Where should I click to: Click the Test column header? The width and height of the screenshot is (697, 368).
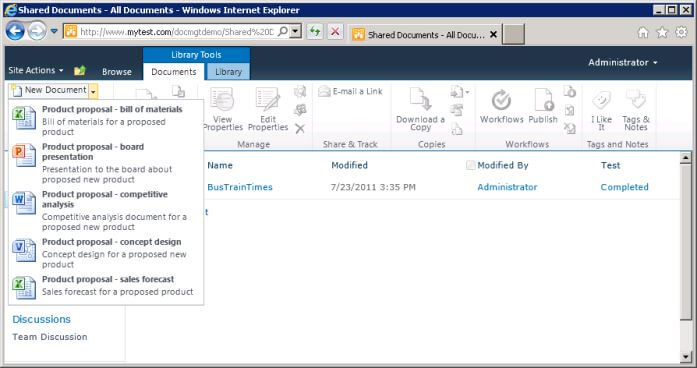point(610,165)
